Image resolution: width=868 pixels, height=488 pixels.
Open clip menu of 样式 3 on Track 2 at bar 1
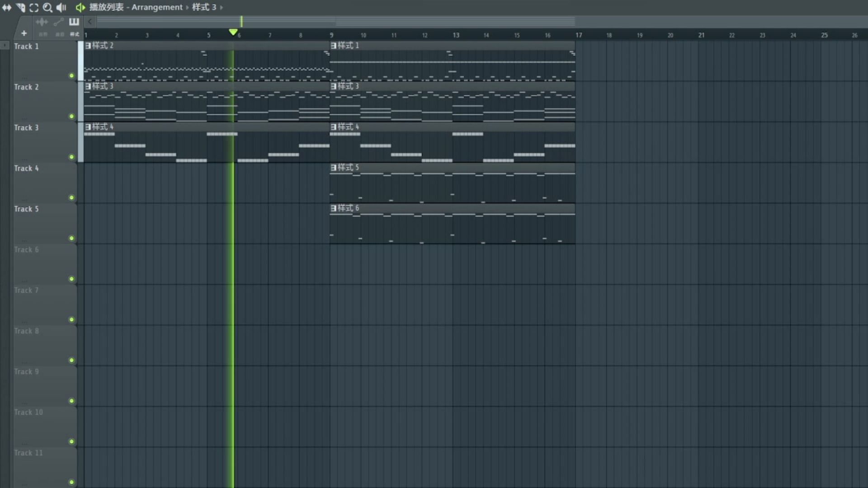tap(88, 86)
